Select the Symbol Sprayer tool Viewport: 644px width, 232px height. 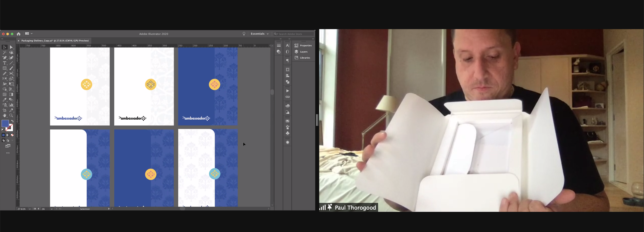pos(4,105)
